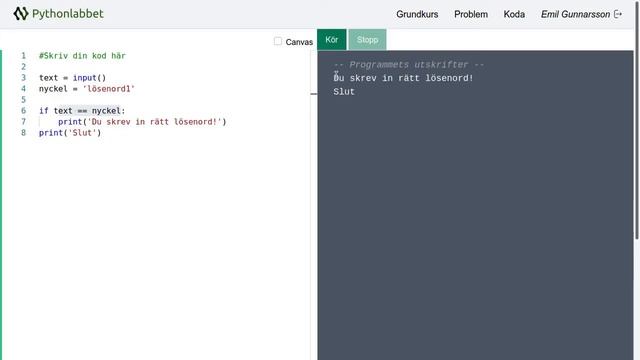This screenshot has width=640, height=360.
Task: Click code line print('Slut')
Action: 70,133
